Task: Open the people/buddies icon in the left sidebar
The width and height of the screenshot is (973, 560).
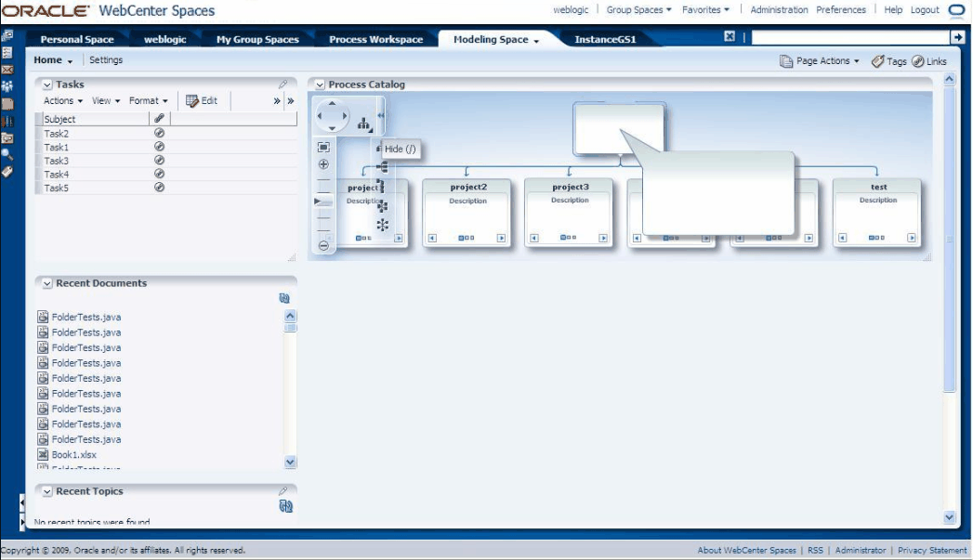Action: (7, 86)
